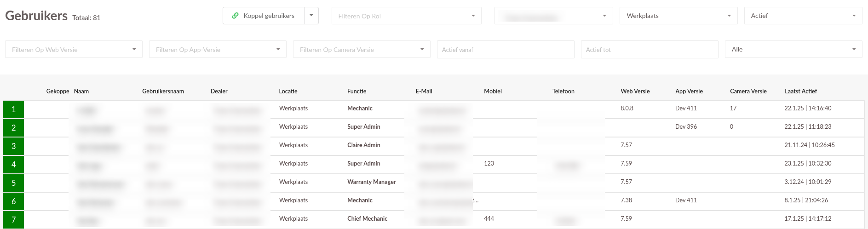Click the Actief tot date field

[650, 49]
